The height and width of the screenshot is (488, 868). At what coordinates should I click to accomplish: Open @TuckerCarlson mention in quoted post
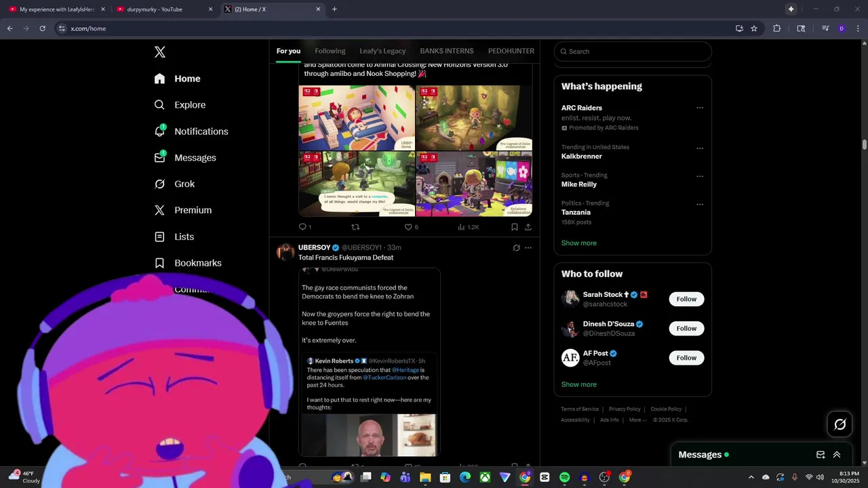pos(384,378)
